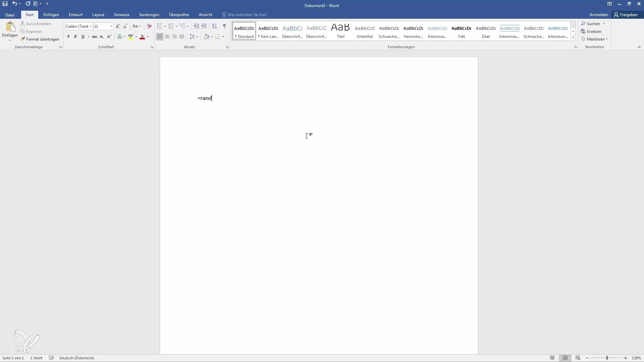644x362 pixels.
Task: Apply the Titel style
Action: coord(340,31)
